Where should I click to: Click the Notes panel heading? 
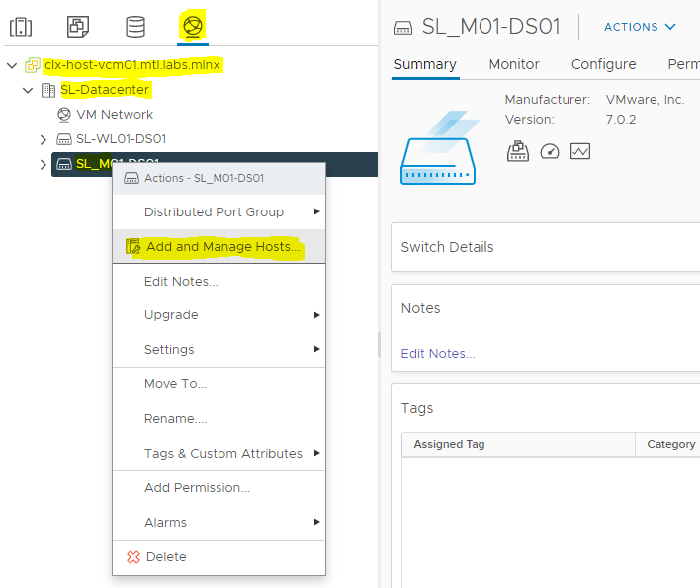click(421, 308)
